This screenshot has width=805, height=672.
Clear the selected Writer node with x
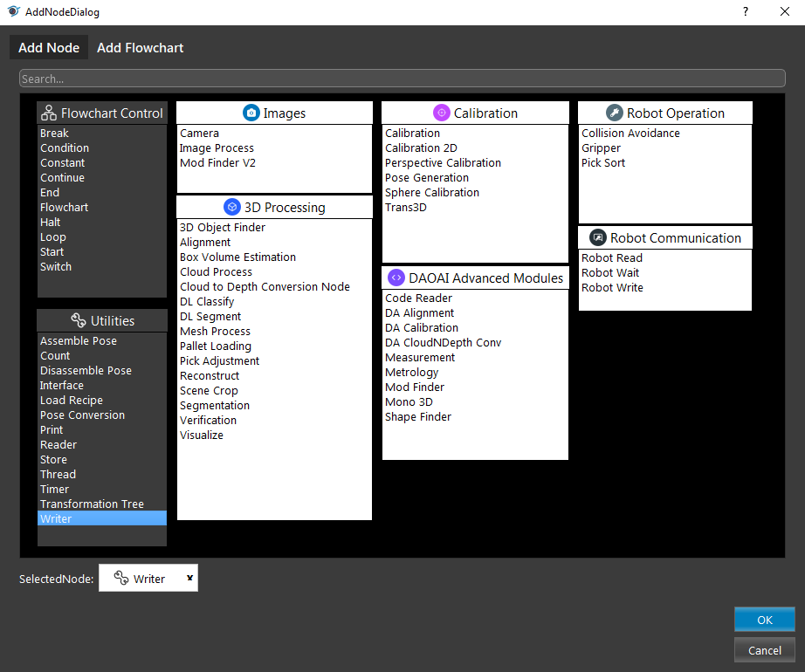[x=190, y=578]
